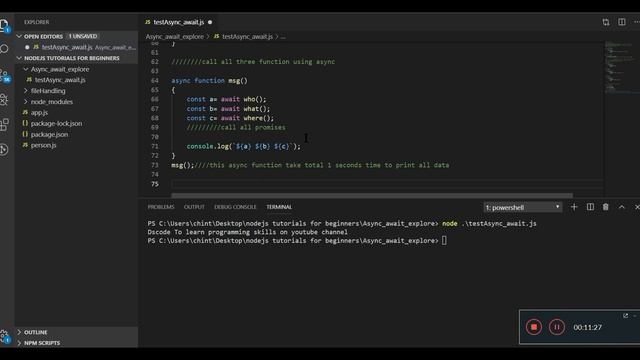Image resolution: width=640 pixels, height=360 pixels.
Task: Open the editor More Actions menu
Action: [x=637, y=22]
